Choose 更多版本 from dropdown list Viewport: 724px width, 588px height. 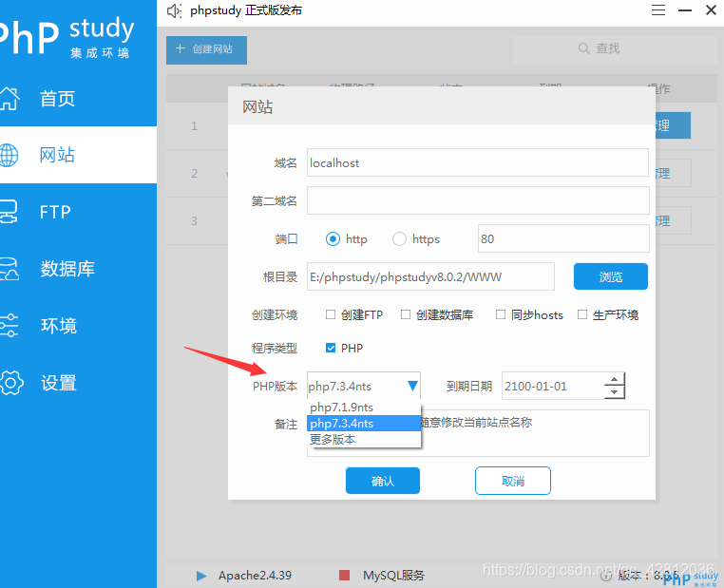coord(364,440)
